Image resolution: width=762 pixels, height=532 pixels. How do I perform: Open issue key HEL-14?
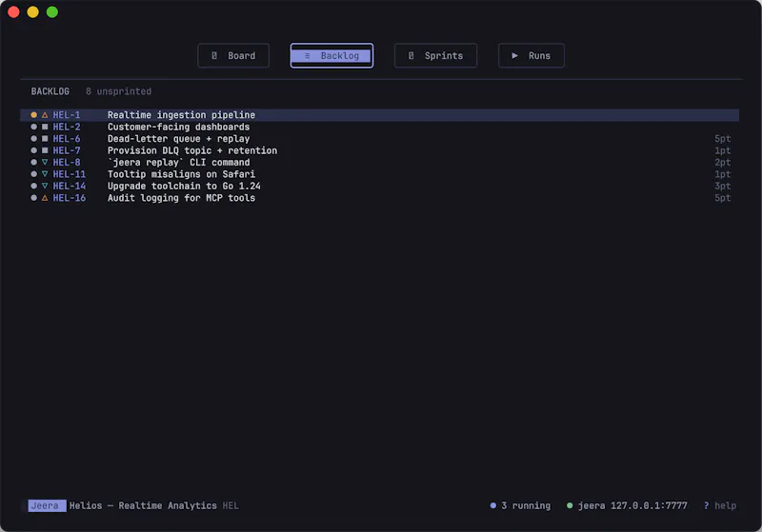coord(69,186)
